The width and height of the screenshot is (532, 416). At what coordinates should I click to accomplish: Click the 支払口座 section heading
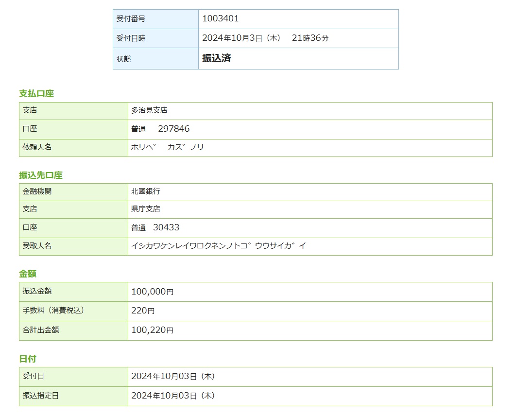(x=36, y=94)
